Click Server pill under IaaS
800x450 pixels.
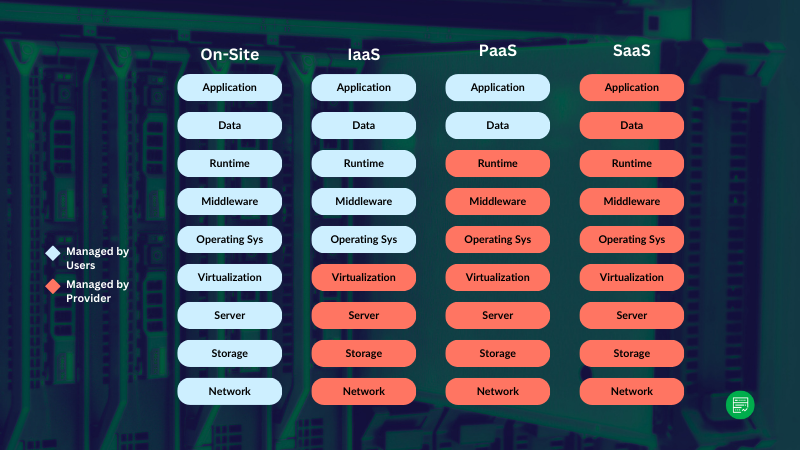[364, 315]
